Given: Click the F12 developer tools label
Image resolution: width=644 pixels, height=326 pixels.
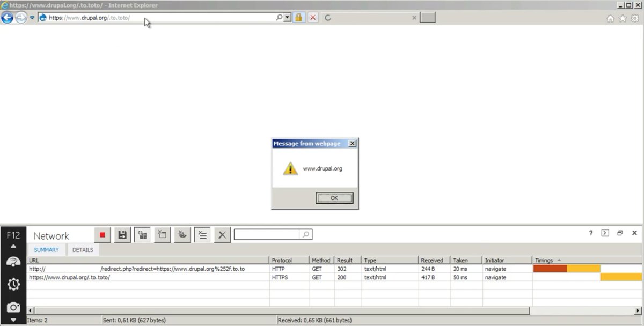Looking at the screenshot, I should pos(13,235).
